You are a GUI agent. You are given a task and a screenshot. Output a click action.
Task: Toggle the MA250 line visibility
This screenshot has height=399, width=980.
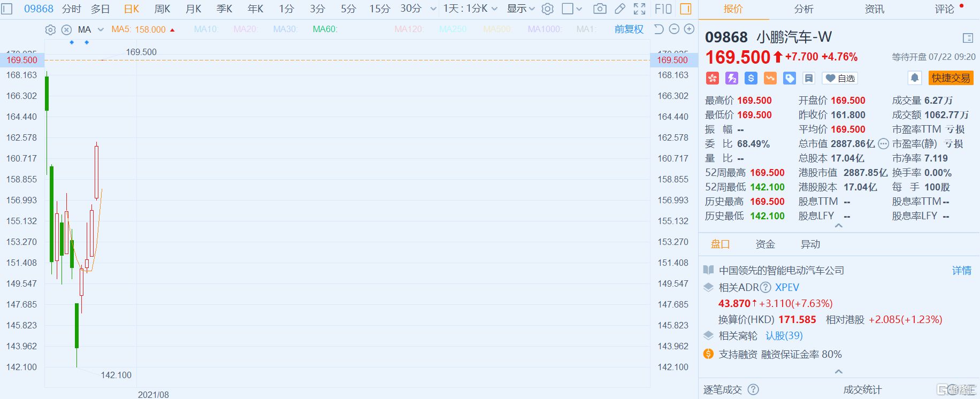click(x=453, y=29)
